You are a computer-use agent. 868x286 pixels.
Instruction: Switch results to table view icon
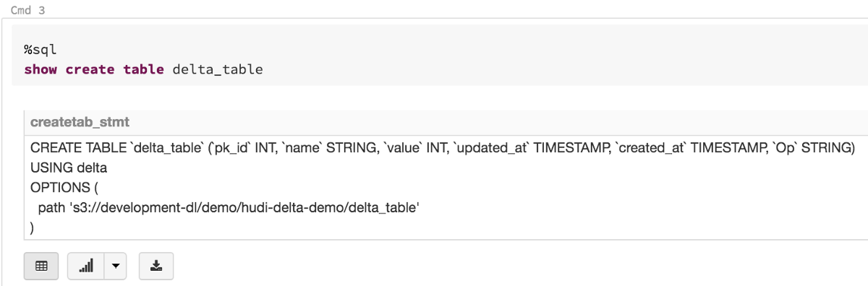(41, 266)
